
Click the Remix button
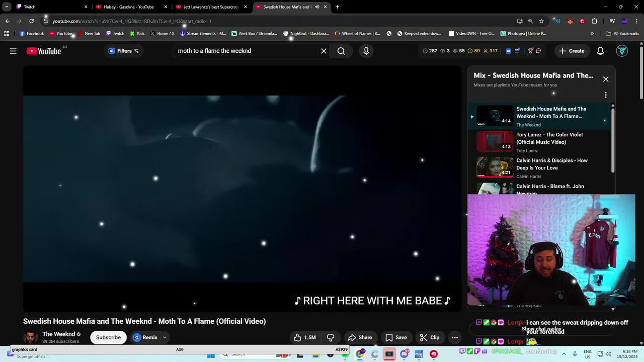tap(145, 337)
